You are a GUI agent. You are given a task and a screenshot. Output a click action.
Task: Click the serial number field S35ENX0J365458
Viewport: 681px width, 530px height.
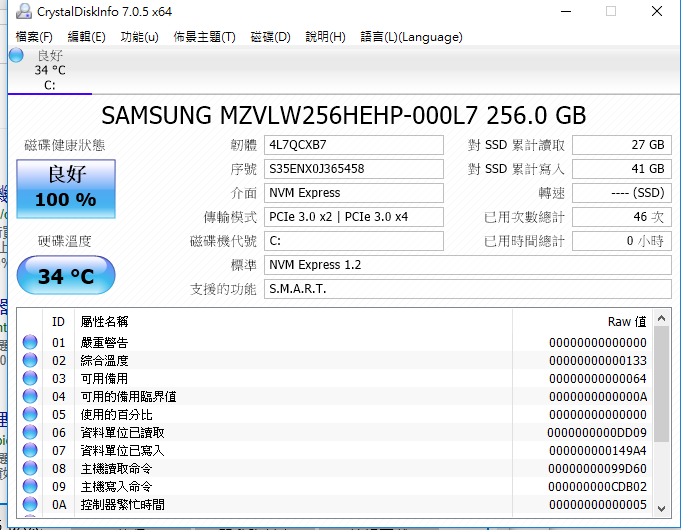tap(354, 169)
